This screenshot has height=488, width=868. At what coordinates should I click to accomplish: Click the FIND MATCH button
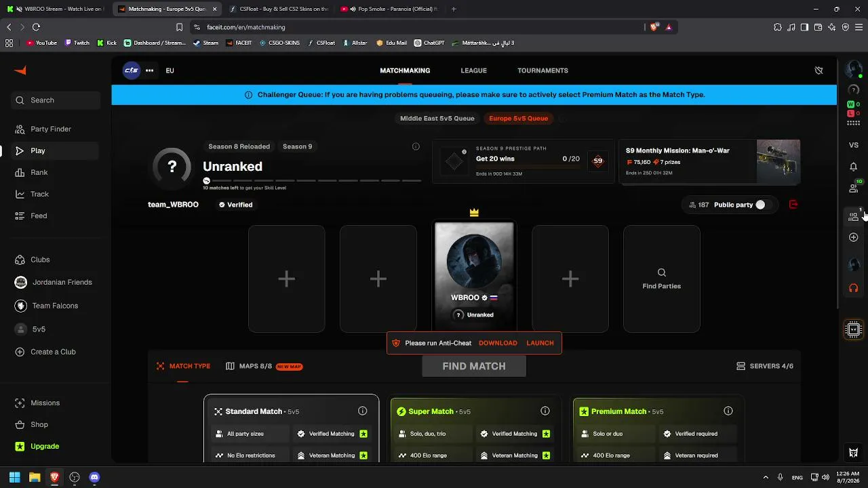474,366
